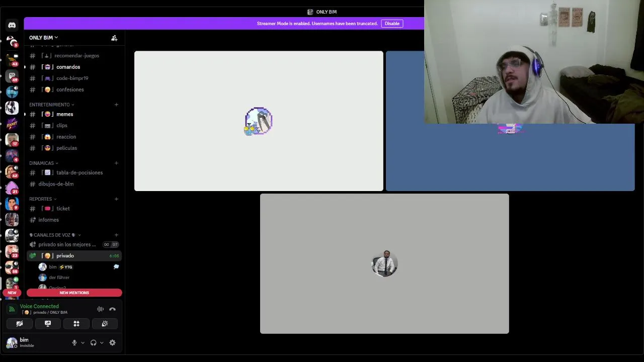This screenshot has width=644, height=362.
Task: Add channel to CANALES DE VOZ with plus
Action: point(116,235)
